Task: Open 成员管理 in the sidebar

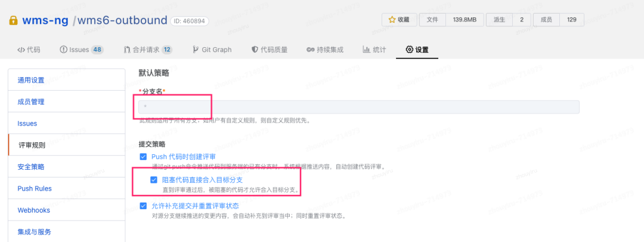Action: pyautogui.click(x=67, y=102)
